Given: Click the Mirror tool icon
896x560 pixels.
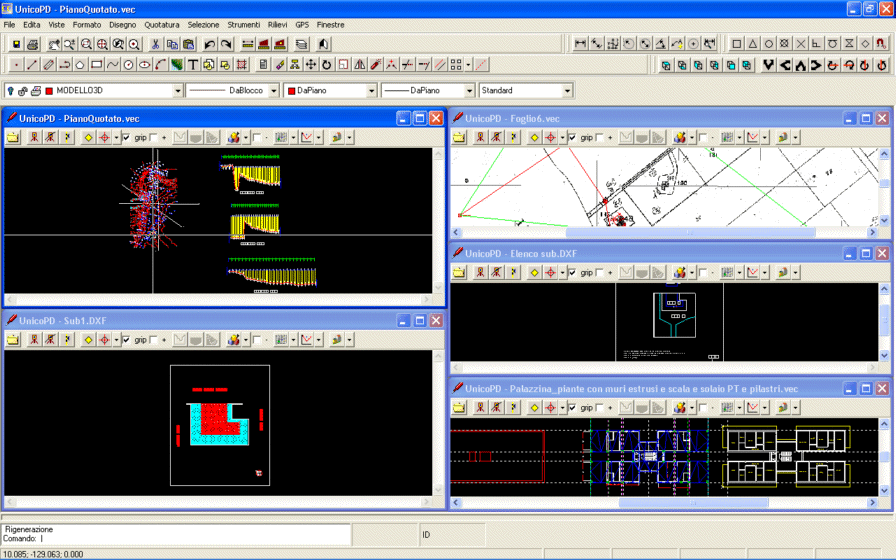Looking at the screenshot, I should coord(359,65).
